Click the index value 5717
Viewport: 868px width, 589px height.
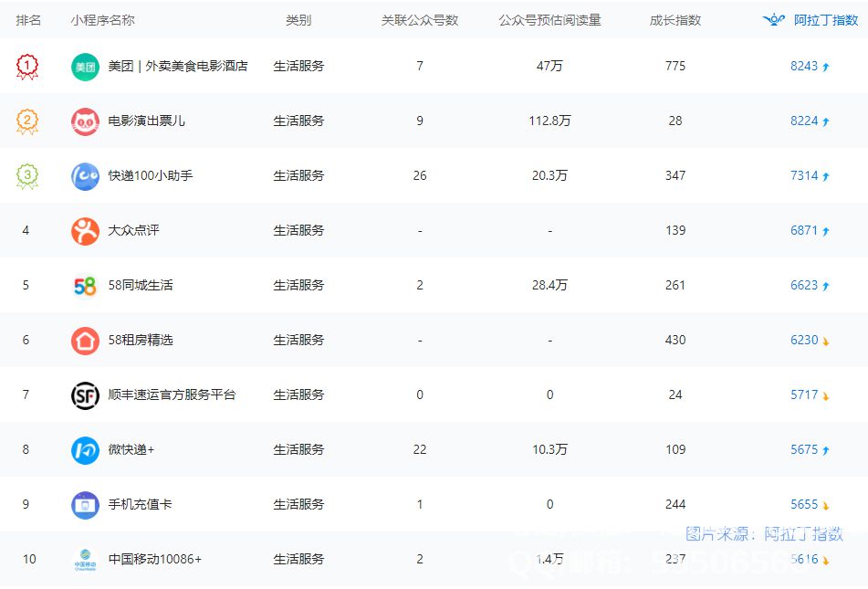(804, 395)
